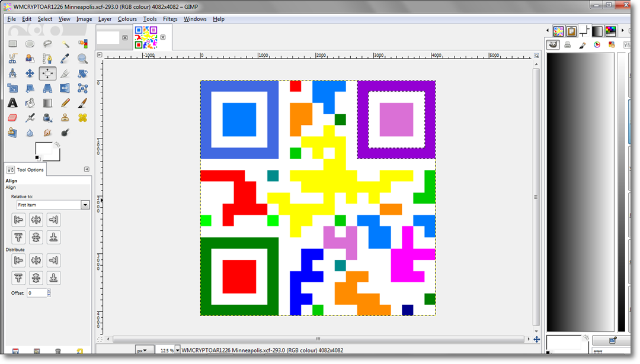The image size is (640, 364).
Task: Choose the Fuzzy Select magic wand tool
Action: (65, 44)
